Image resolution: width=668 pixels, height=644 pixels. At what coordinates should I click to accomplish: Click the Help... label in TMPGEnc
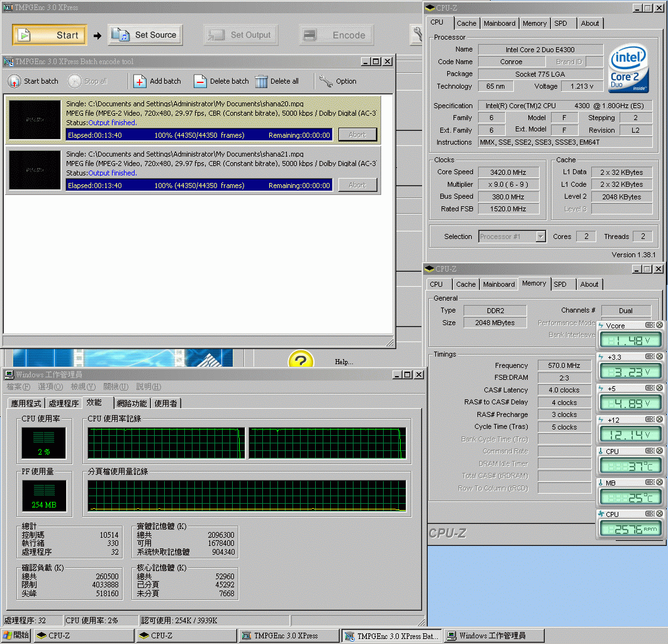[x=344, y=362]
